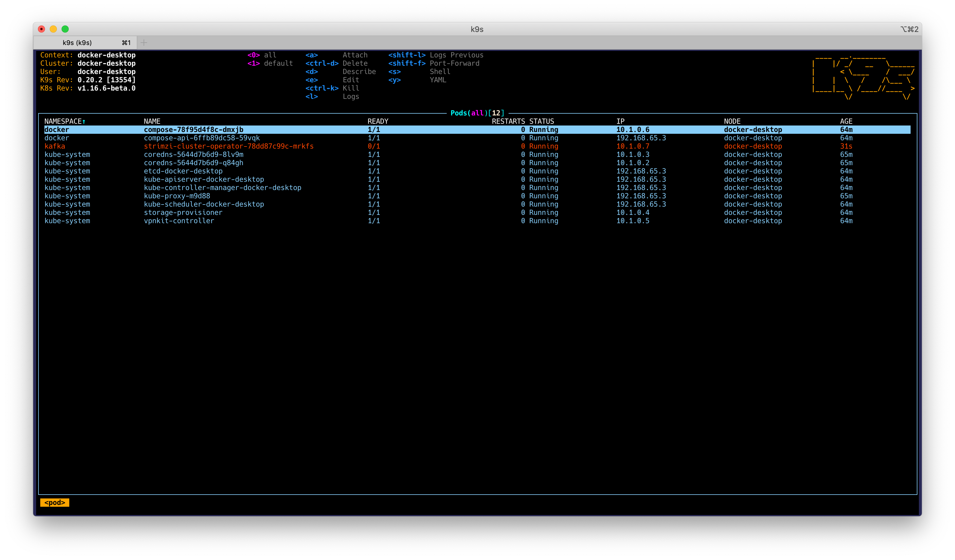Click IP 10.1.0.6 in selected row

(633, 130)
